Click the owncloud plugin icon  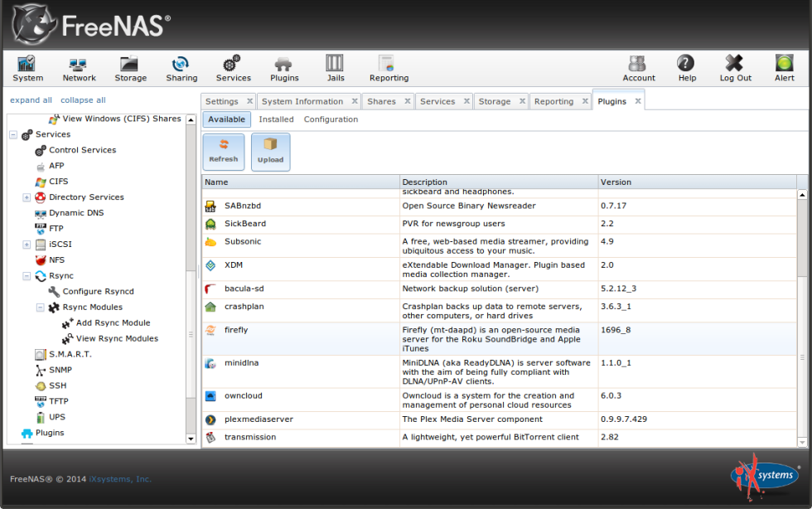[210, 395]
